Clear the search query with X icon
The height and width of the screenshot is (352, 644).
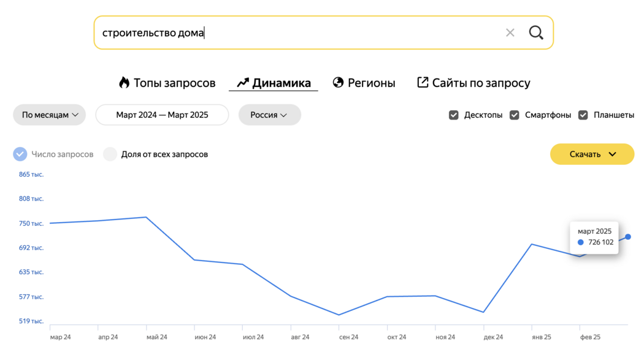coord(510,33)
